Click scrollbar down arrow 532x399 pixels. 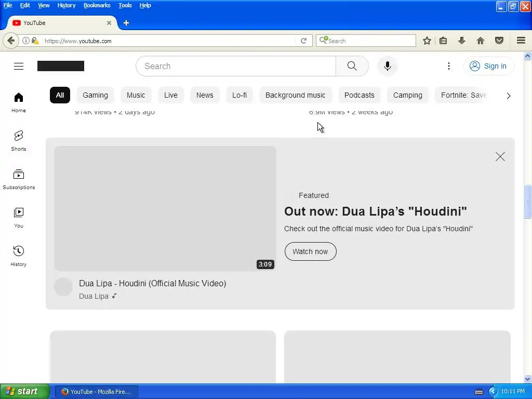tap(527, 379)
